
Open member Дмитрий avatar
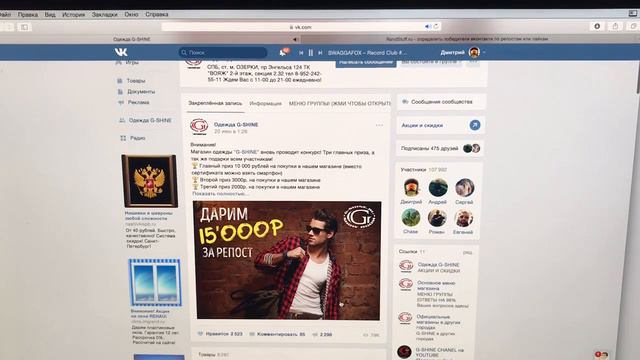tap(411, 188)
